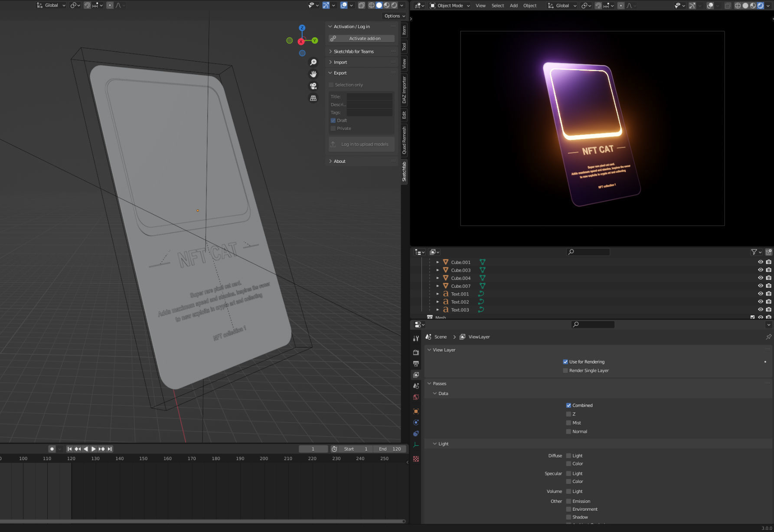Open the Object Data properties tab
This screenshot has height=532, width=774.
point(416,445)
